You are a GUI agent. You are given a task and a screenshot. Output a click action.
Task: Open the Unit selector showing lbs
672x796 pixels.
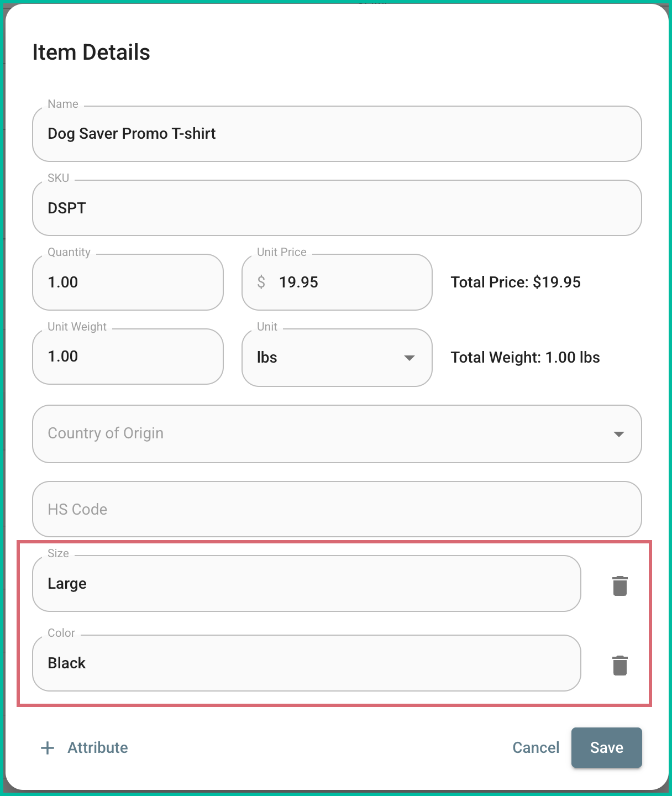pos(336,358)
